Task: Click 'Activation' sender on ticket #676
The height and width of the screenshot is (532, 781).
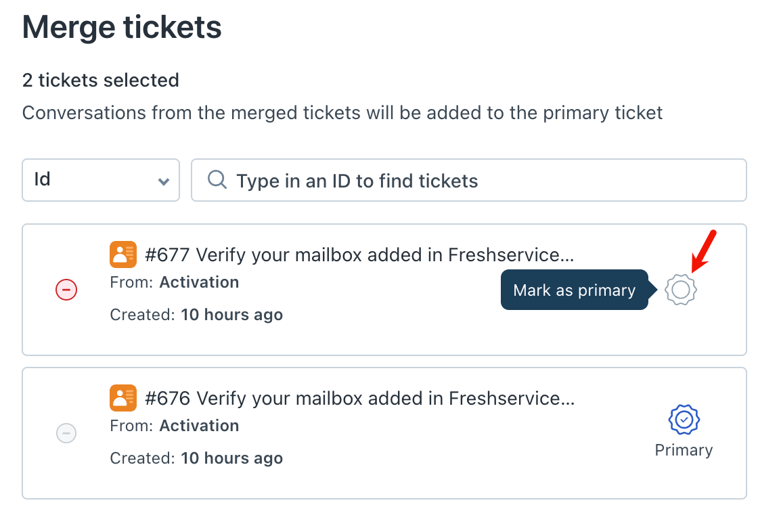Action: pyautogui.click(x=199, y=426)
